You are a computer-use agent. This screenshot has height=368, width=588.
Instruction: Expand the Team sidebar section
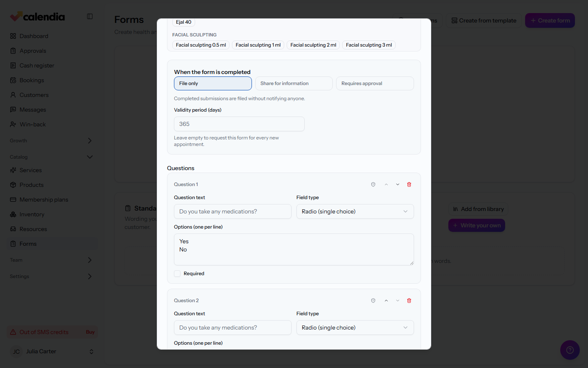(51, 260)
